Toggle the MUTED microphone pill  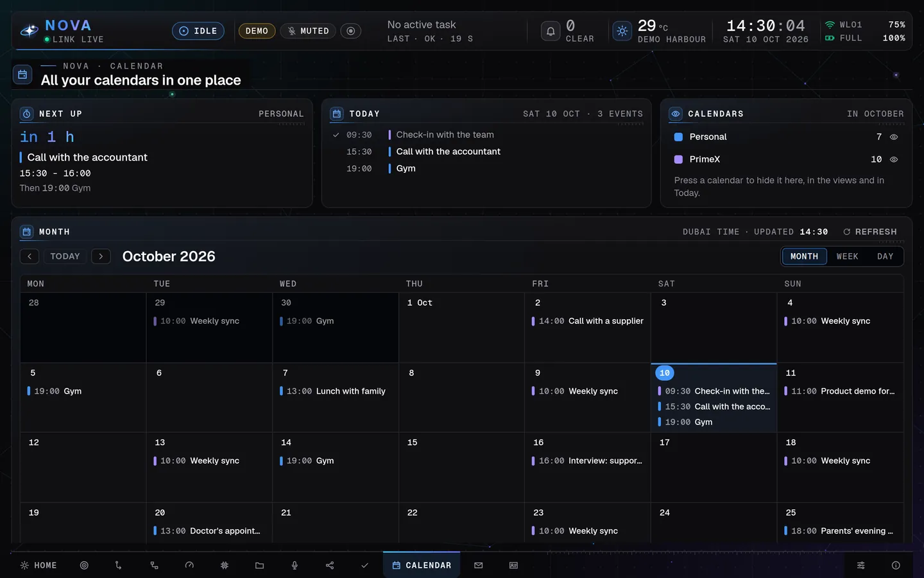coord(308,31)
